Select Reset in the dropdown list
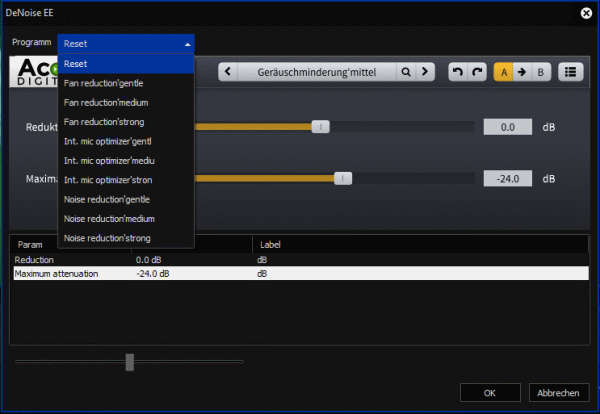The width and height of the screenshot is (600, 414). click(x=126, y=64)
